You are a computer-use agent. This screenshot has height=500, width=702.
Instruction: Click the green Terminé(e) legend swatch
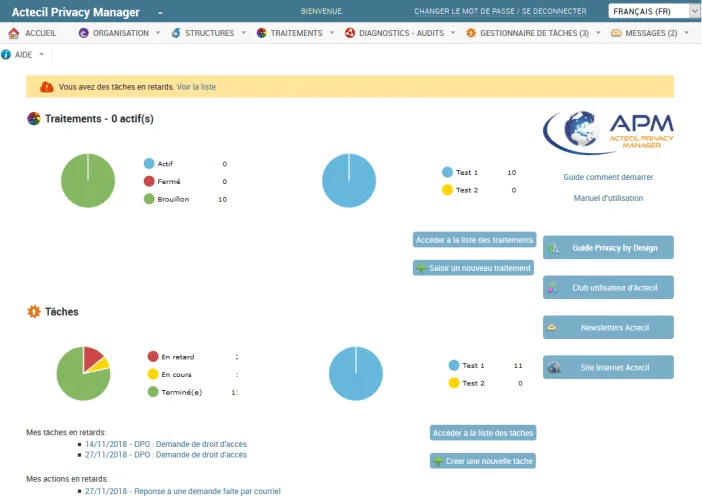[x=153, y=392]
